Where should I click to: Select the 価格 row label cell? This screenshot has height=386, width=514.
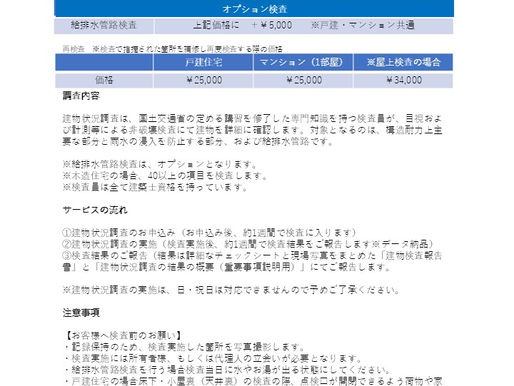pyautogui.click(x=104, y=80)
